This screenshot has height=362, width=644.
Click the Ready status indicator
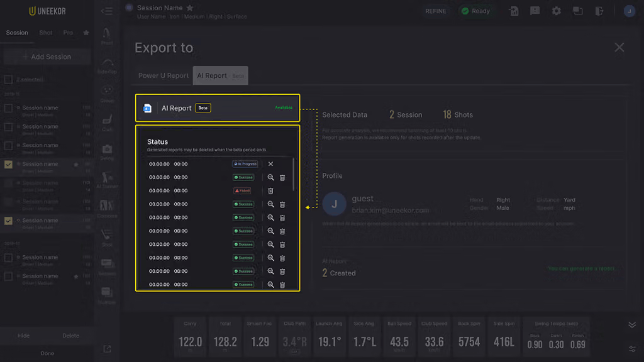475,11
